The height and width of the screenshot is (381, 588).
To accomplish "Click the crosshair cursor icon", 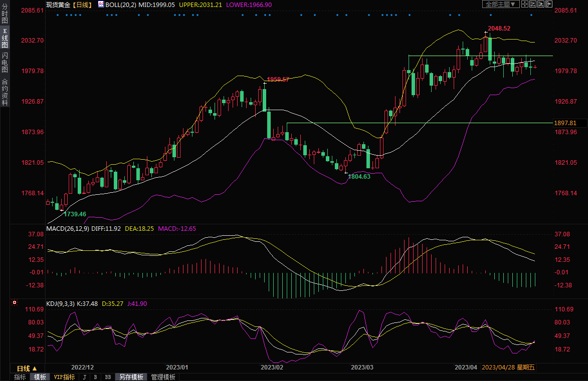I will [524, 4].
